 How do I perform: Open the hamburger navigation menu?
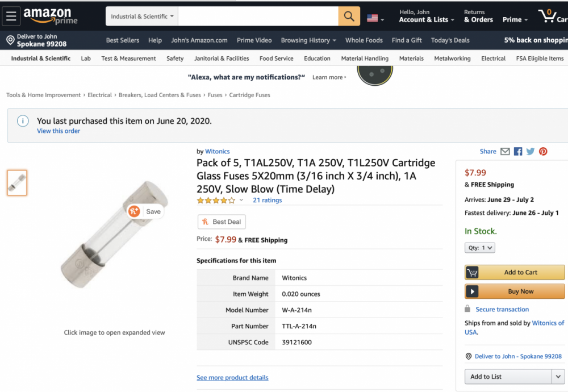click(11, 16)
